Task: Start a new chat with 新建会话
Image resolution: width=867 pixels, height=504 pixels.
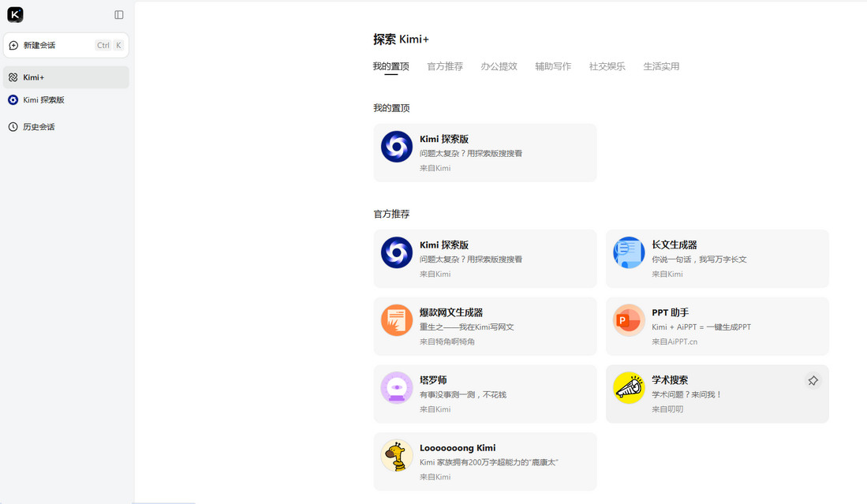Action: click(x=65, y=45)
